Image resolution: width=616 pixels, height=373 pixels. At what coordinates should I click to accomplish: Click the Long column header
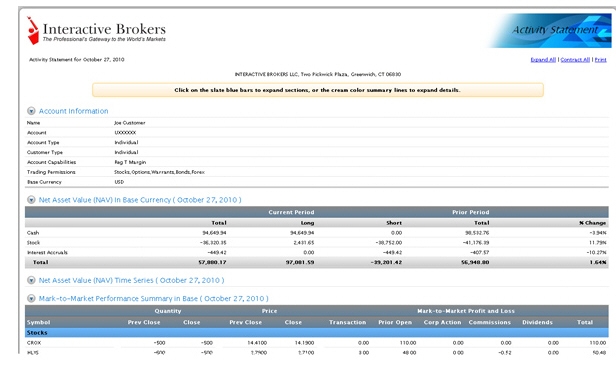[307, 223]
